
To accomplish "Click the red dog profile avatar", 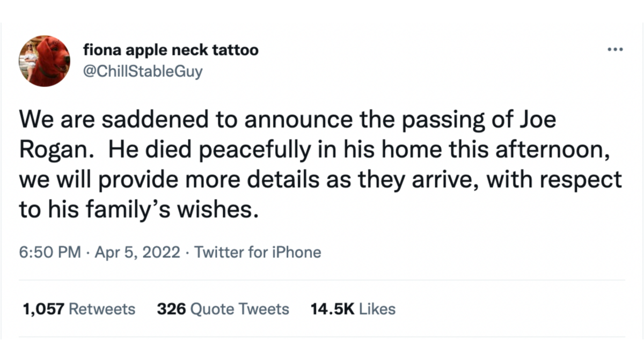I will click(x=45, y=61).
